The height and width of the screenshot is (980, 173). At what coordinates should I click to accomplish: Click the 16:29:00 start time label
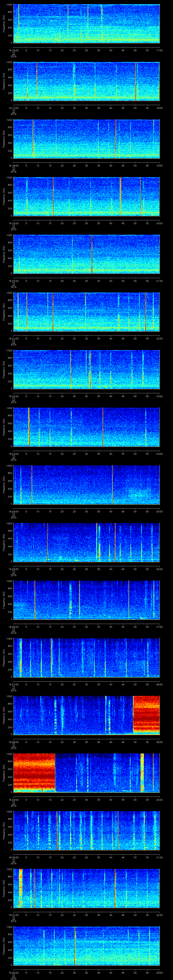[x=13, y=800]
